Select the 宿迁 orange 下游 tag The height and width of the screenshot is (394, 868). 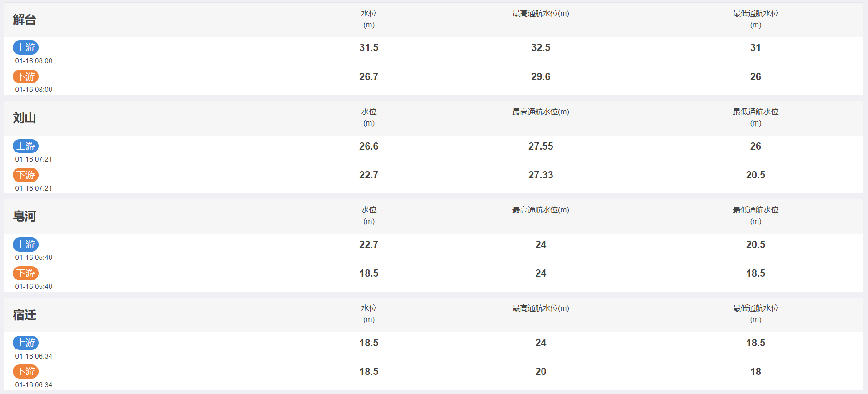tap(25, 371)
